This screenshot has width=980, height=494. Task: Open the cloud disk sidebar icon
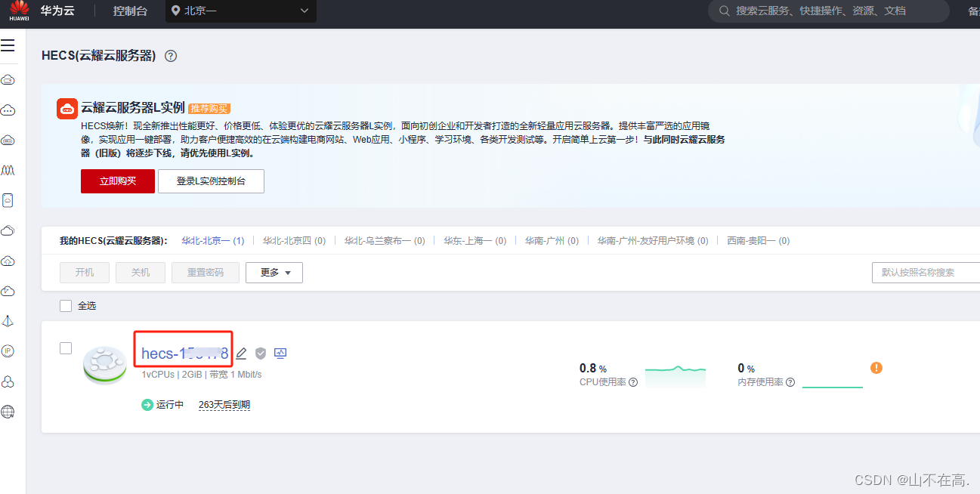pyautogui.click(x=8, y=140)
